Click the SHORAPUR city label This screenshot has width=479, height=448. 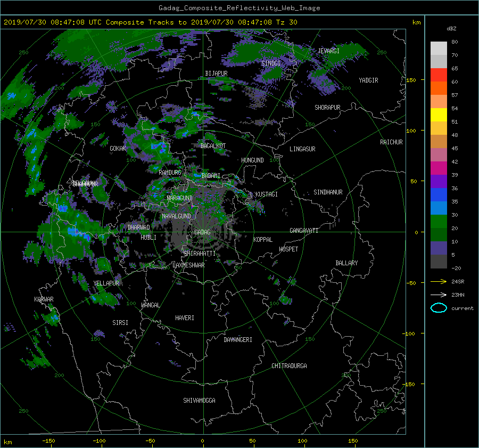coord(327,108)
